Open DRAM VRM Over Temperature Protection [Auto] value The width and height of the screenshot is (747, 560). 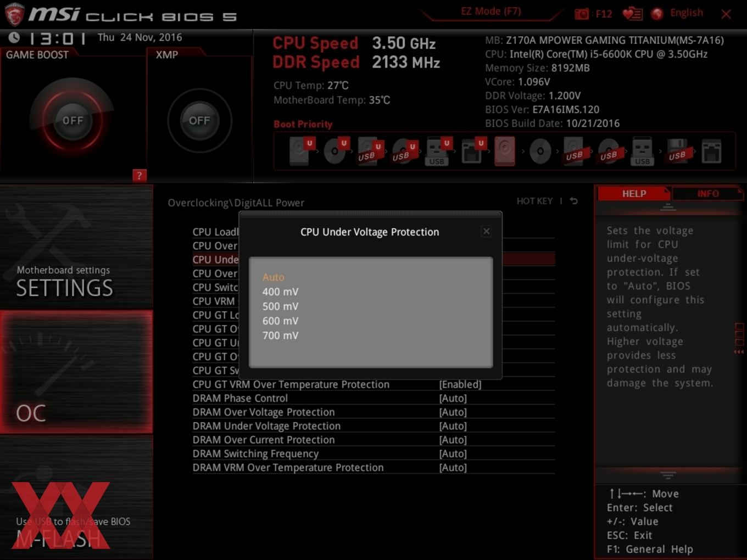pyautogui.click(x=453, y=468)
